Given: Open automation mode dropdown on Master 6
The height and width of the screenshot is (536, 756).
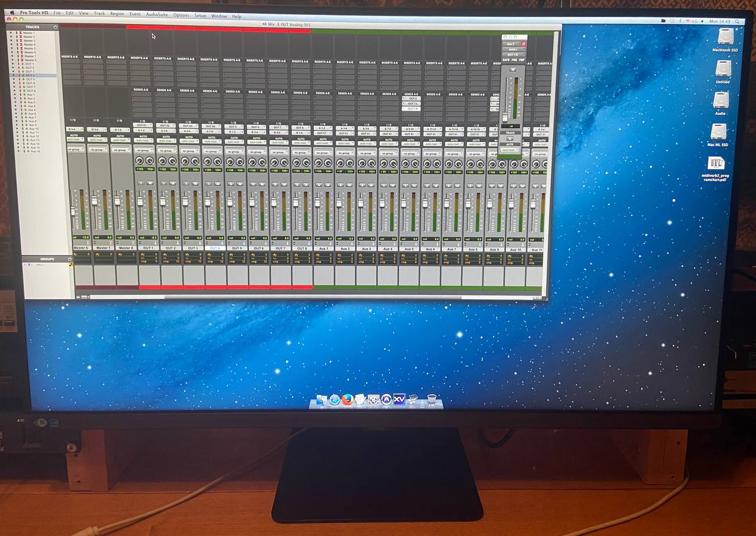Looking at the screenshot, I should coord(75,139).
